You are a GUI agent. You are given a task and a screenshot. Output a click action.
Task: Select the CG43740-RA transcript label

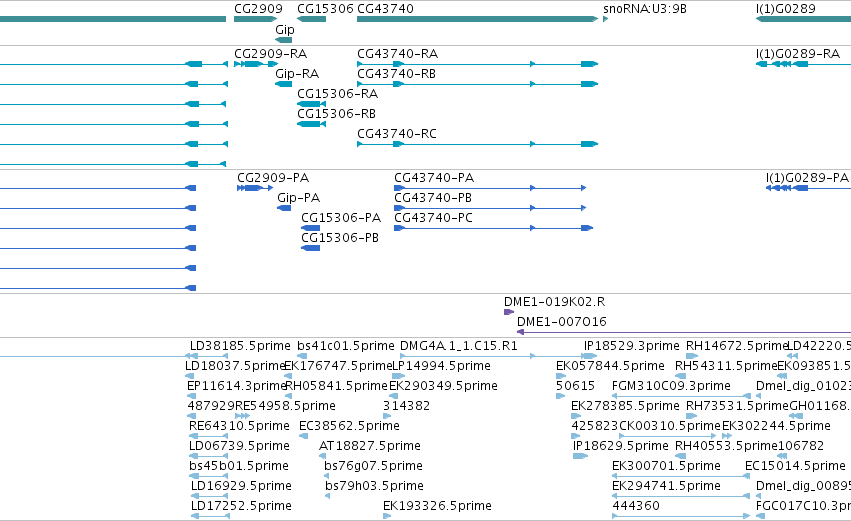[397, 54]
